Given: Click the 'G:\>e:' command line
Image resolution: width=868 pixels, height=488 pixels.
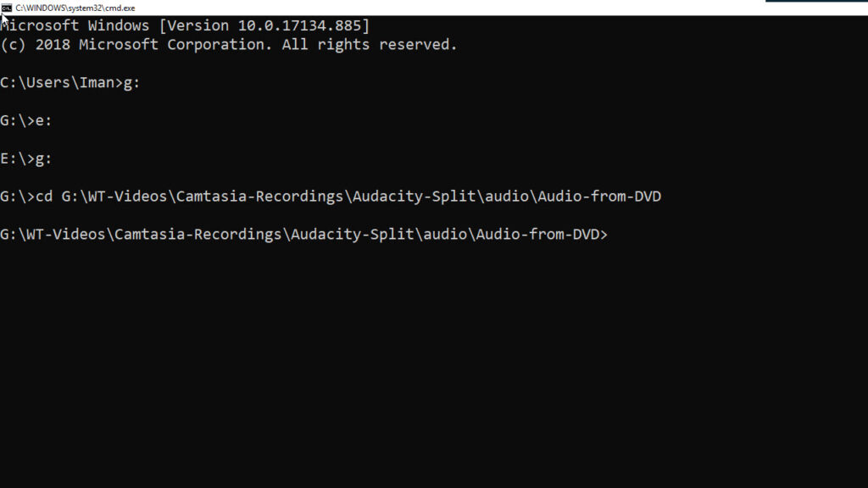Looking at the screenshot, I should pyautogui.click(x=25, y=120).
